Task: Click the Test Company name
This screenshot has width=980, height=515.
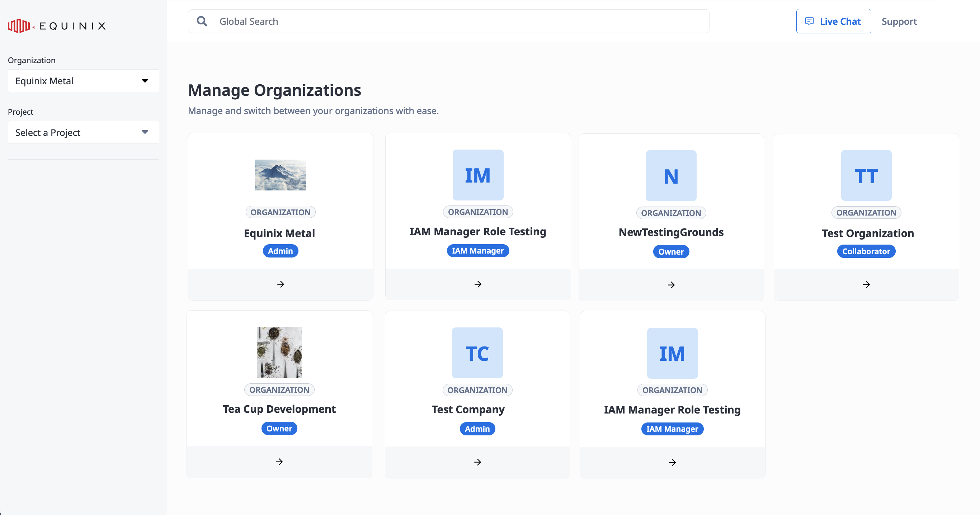Action: (468, 410)
